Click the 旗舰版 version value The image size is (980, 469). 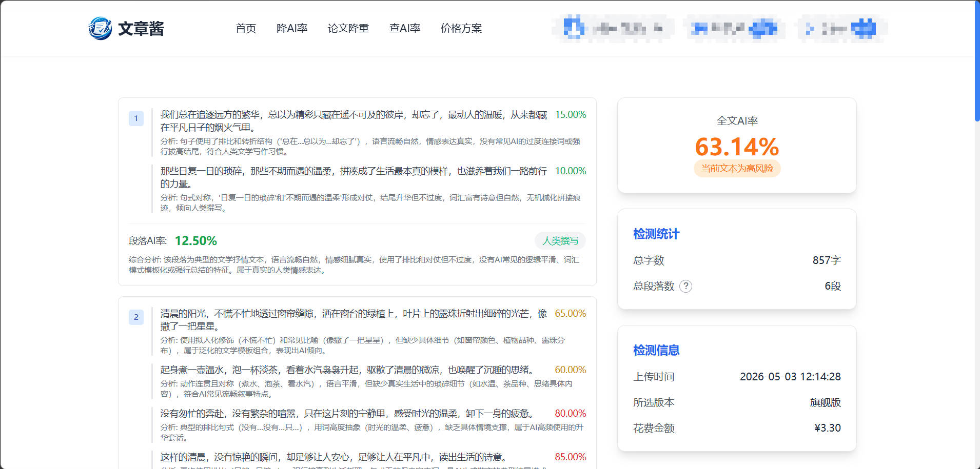pos(826,402)
